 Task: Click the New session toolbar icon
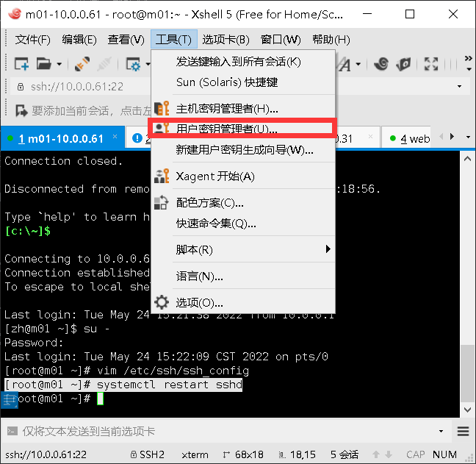21,64
